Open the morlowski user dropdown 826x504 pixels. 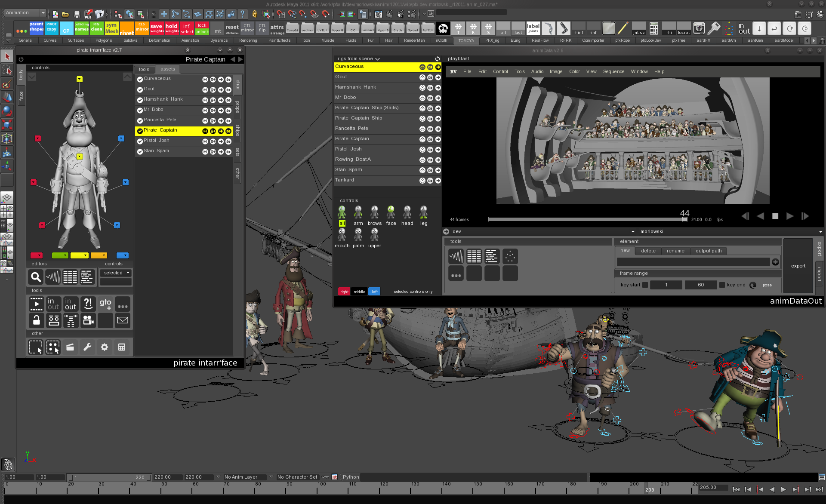[730, 232]
